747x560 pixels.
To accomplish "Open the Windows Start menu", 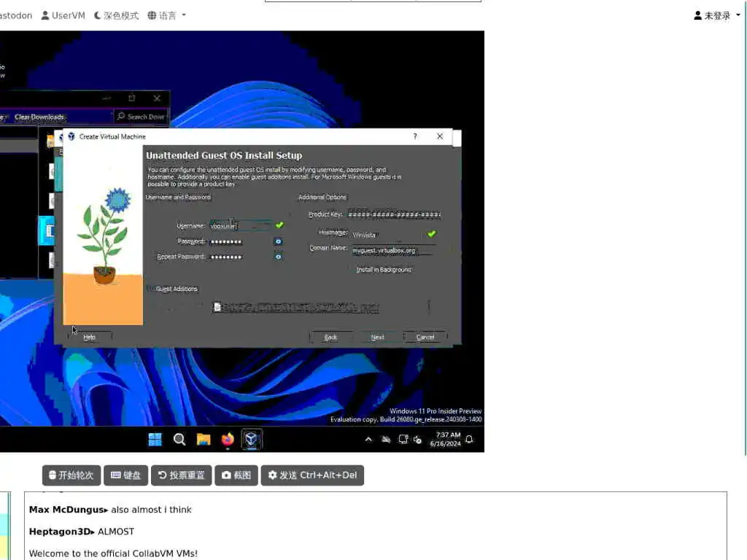I will (x=155, y=439).
